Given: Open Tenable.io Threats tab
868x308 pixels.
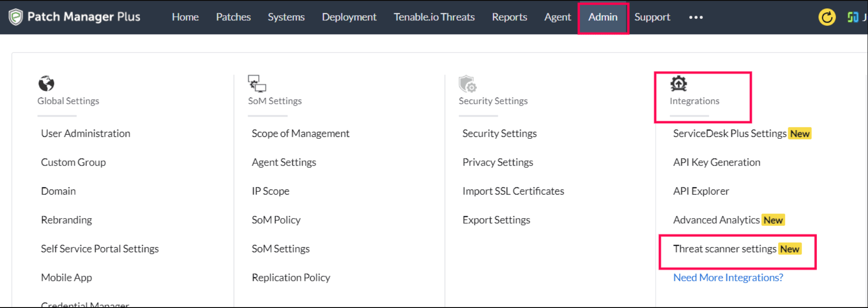Looking at the screenshot, I should point(434,18).
